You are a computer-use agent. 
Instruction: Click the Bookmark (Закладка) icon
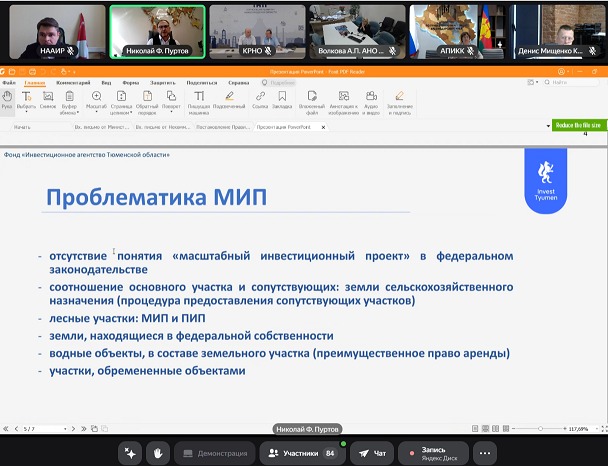282,100
